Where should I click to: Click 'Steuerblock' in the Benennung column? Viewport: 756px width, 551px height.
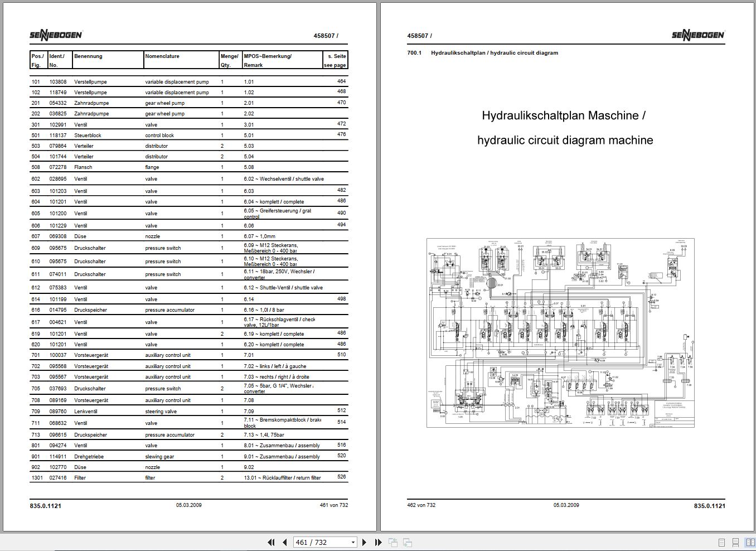pyautogui.click(x=88, y=136)
